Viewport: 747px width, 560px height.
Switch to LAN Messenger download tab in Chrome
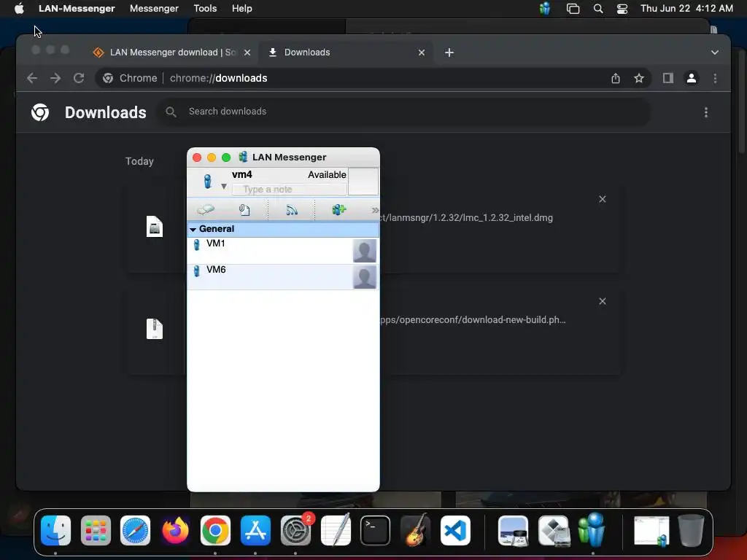172,52
